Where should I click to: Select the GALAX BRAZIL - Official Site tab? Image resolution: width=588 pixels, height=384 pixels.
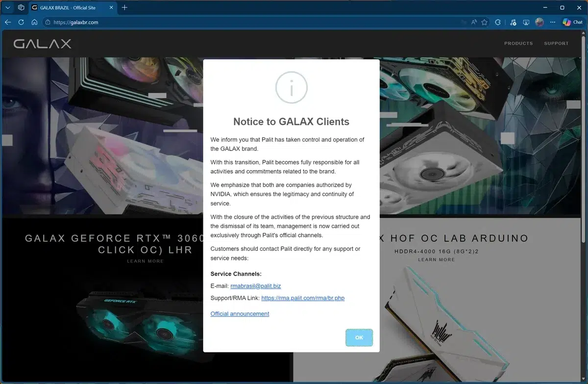tap(73, 8)
